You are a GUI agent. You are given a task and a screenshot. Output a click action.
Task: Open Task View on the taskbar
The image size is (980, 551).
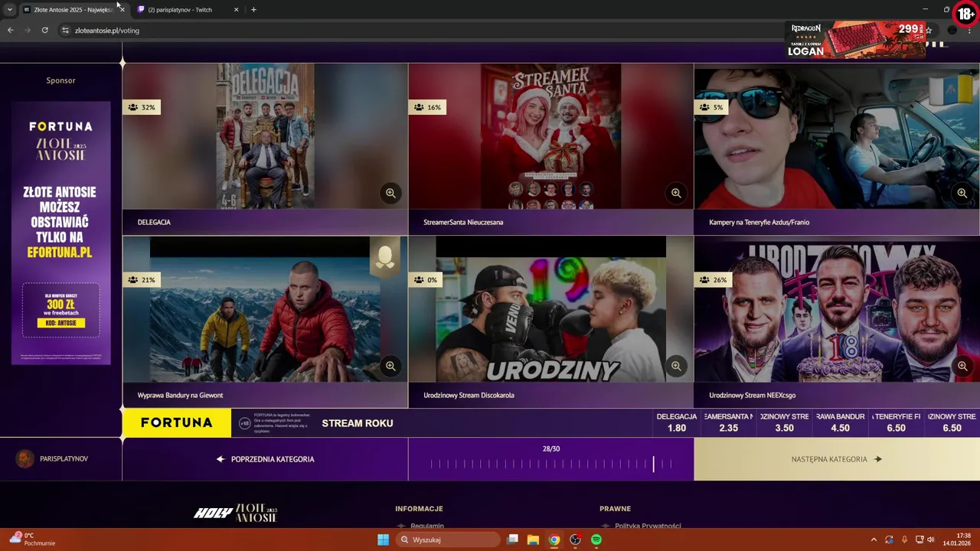[513, 540]
